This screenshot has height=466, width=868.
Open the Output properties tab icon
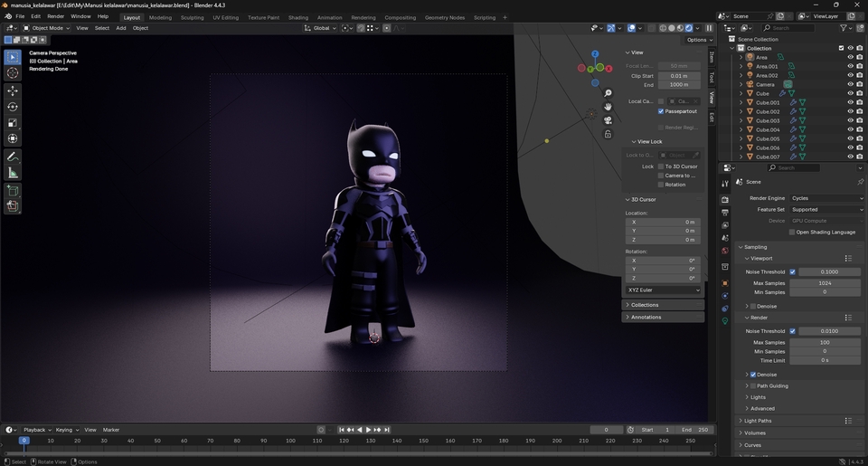tap(724, 213)
